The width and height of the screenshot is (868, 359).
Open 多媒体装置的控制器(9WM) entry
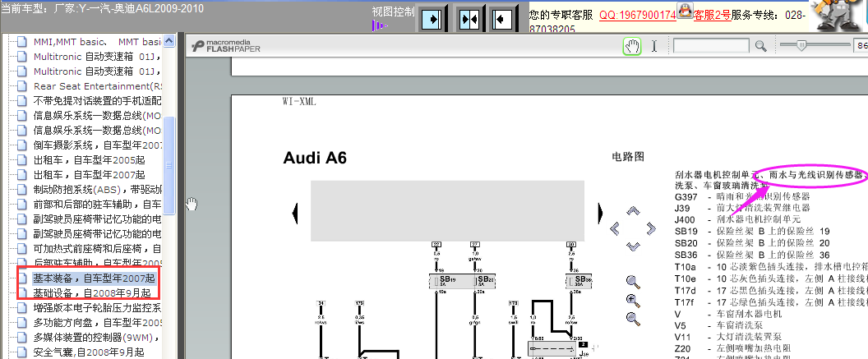pos(98,338)
